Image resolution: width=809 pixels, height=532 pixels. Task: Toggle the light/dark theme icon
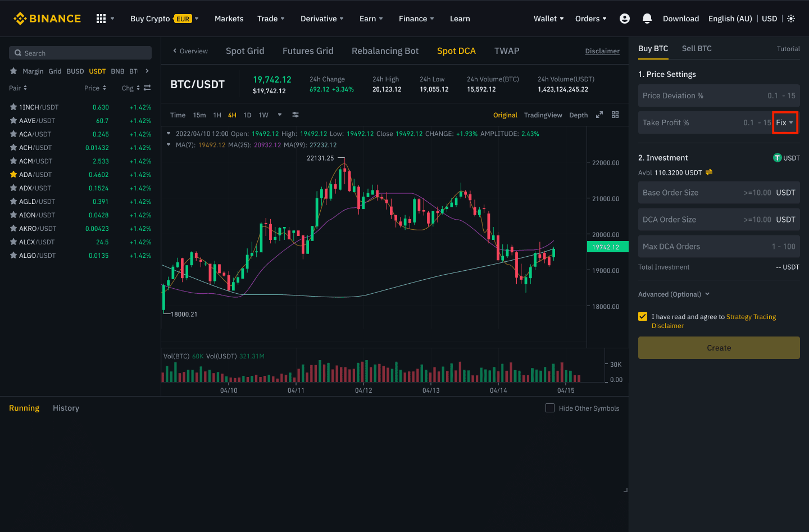click(x=791, y=19)
